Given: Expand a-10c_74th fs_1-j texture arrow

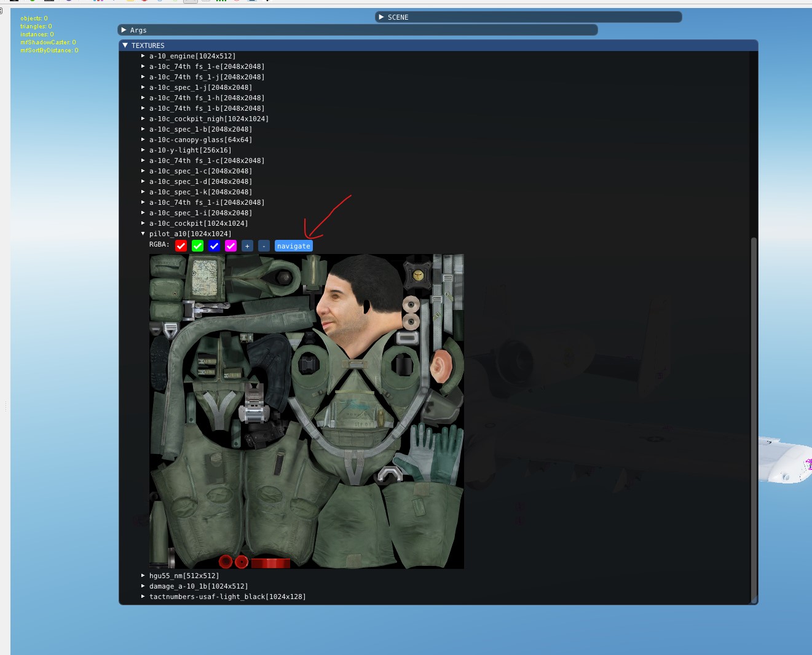Looking at the screenshot, I should [143, 77].
